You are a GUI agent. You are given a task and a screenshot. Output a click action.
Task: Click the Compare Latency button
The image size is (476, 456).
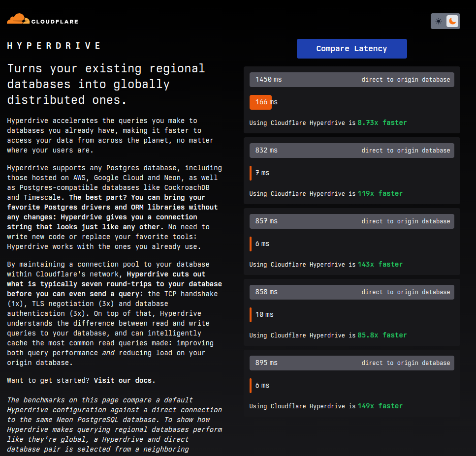pos(352,49)
